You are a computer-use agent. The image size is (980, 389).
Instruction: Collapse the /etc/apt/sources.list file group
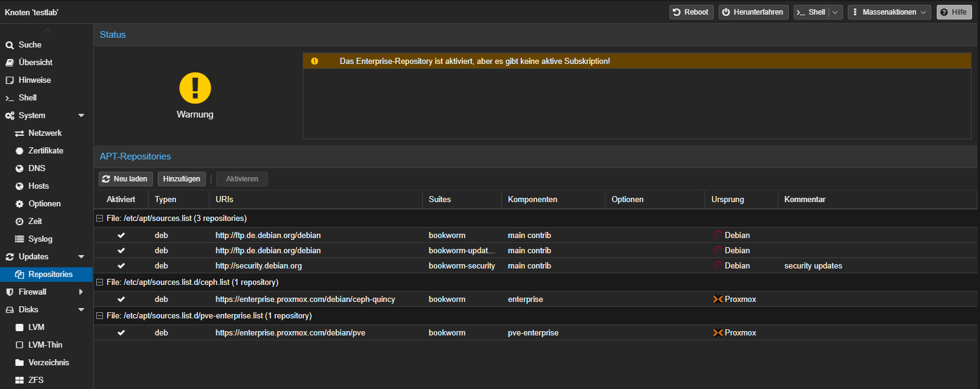point(100,218)
